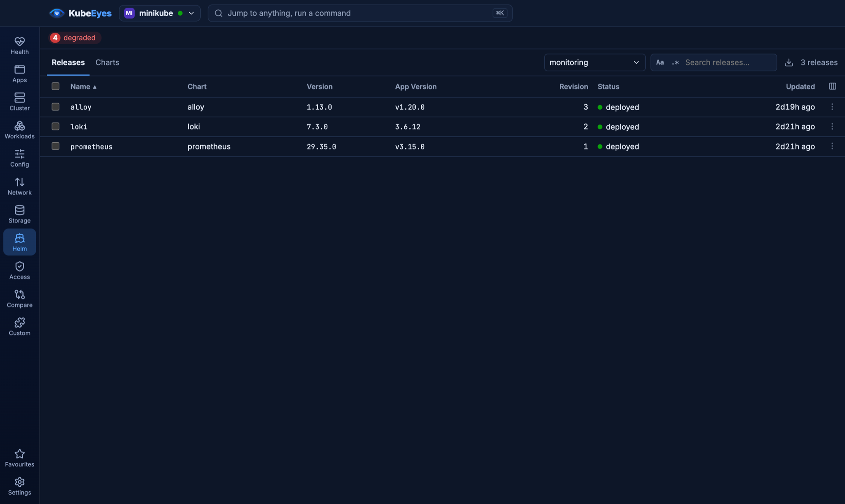Open the Access section

click(19, 271)
